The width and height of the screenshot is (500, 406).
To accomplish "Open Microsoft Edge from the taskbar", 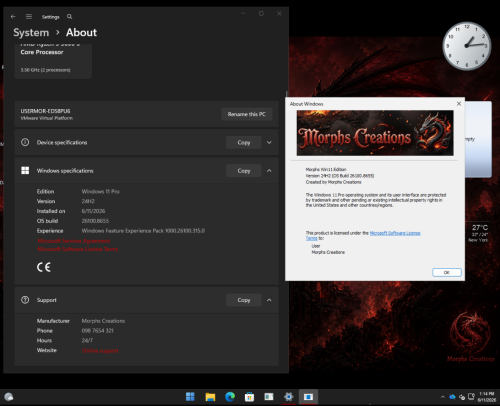I will [x=230, y=397].
